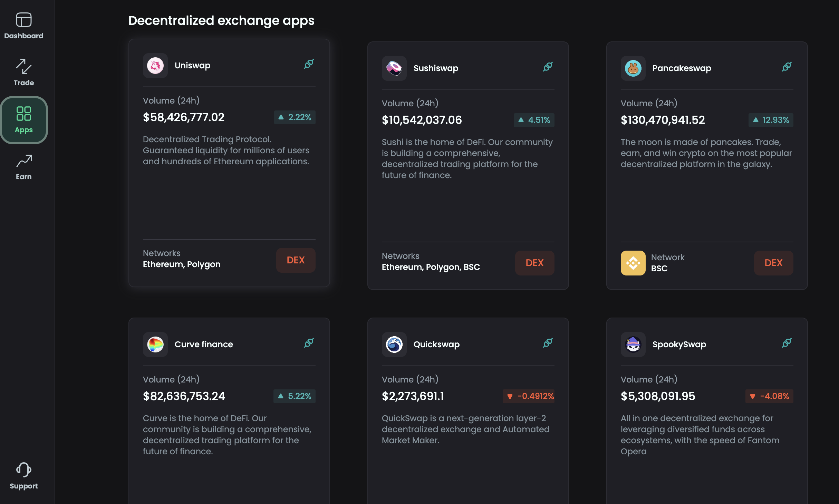This screenshot has width=839, height=504.
Task: Click the SpookySwap ghost logo
Action: [x=633, y=344]
